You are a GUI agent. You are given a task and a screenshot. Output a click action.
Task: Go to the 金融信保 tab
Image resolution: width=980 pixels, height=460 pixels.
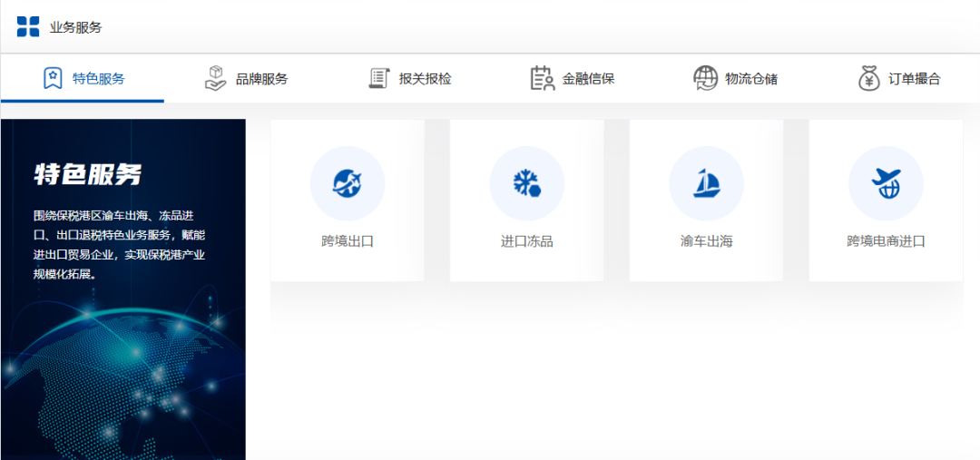(573, 79)
